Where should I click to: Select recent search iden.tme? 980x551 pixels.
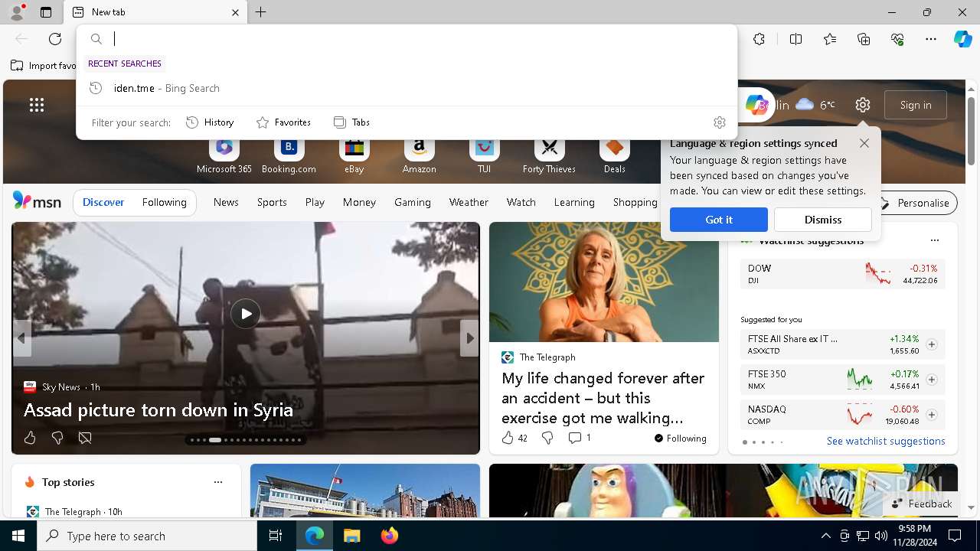(407, 88)
